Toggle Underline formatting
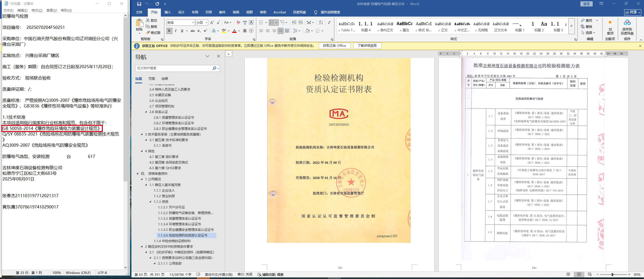Image resolution: width=644 pixels, height=279 pixels. point(182,31)
